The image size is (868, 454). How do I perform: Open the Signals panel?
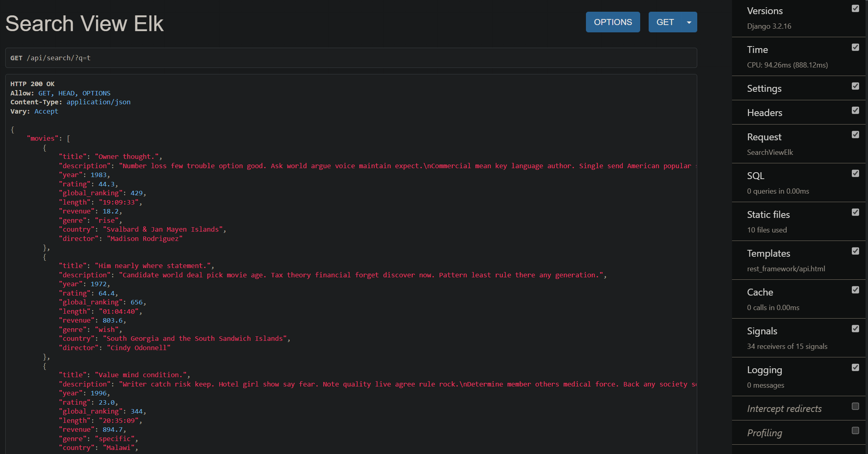point(762,331)
